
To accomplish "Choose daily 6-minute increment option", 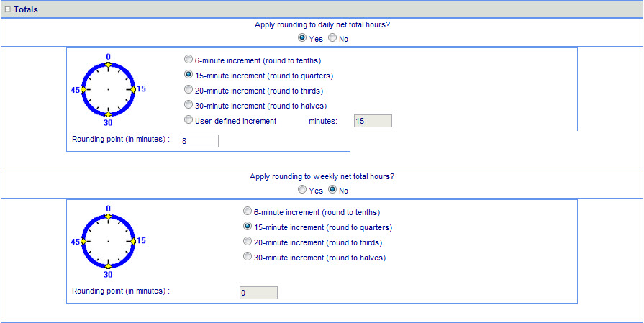I will (189, 60).
